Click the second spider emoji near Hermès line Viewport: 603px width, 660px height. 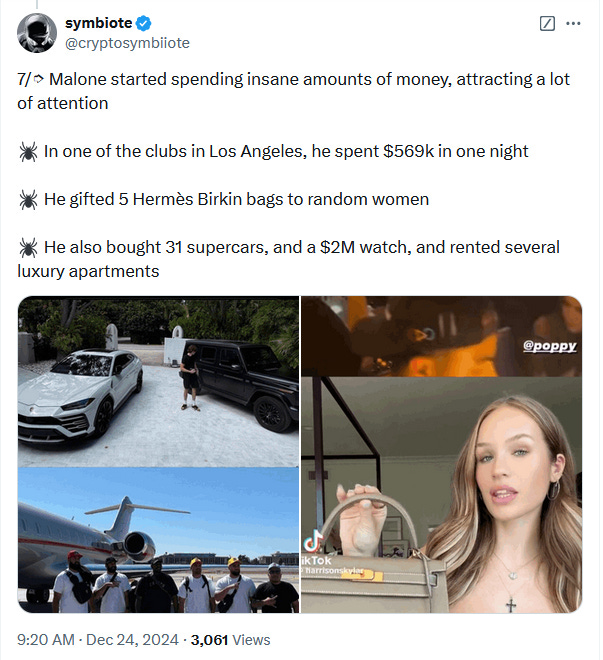tap(28, 200)
